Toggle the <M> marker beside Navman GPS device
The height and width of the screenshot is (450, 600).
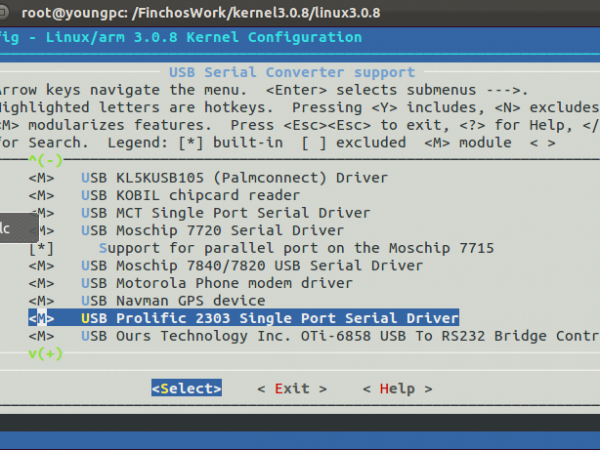(42, 300)
